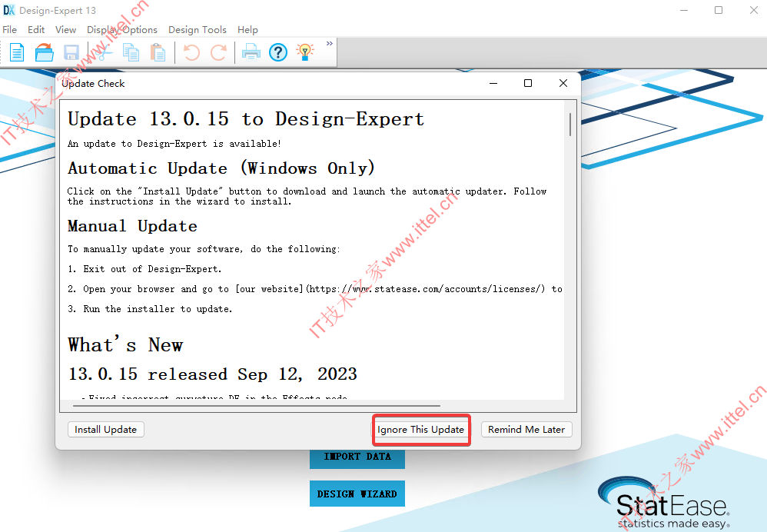The image size is (767, 532).
Task: Click the vertical scrollbar thumb in update notes
Action: point(569,125)
